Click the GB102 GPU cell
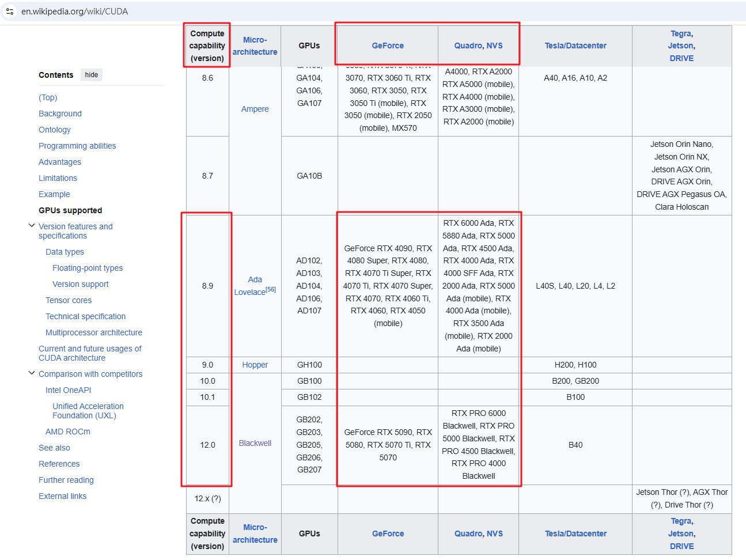Screen dimensions: 746x560 (309, 397)
